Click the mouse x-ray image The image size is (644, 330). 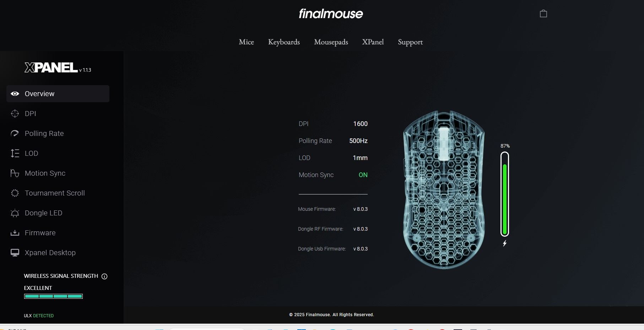(444, 190)
